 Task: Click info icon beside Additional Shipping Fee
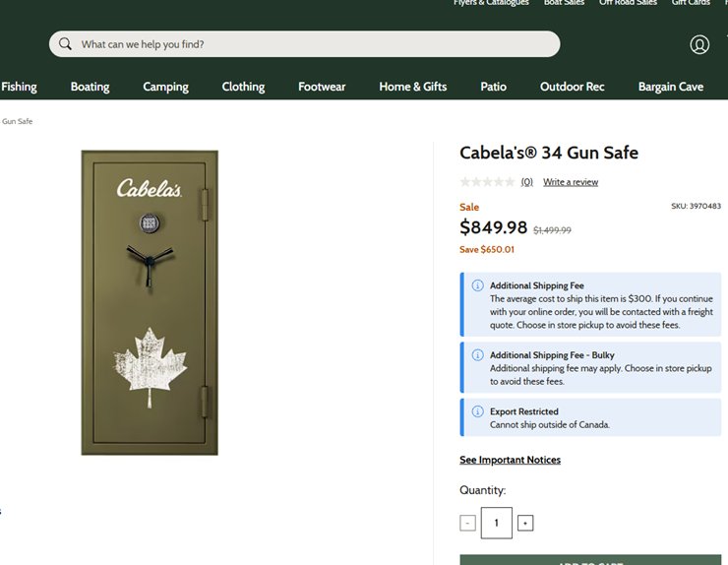tap(477, 285)
